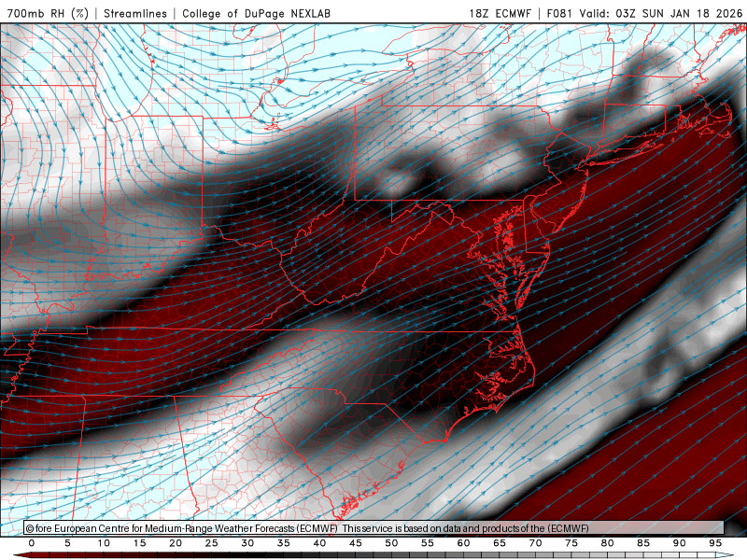The height and width of the screenshot is (560, 747).
Task: Click the "35" colorbar scale label
Action: click(283, 543)
